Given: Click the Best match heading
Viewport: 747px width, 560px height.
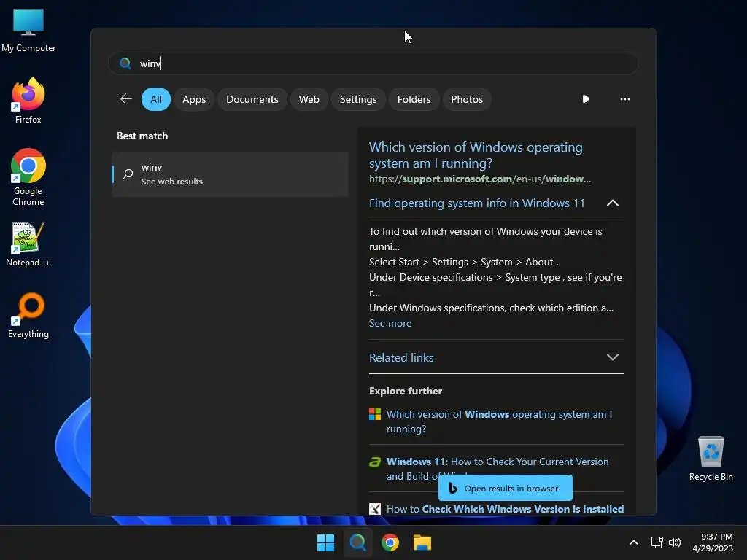Looking at the screenshot, I should coord(142,136).
